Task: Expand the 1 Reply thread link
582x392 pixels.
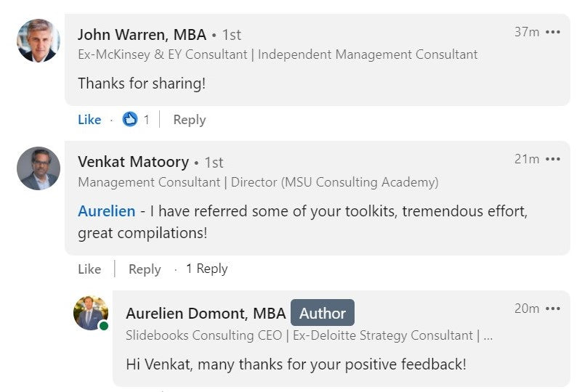Action: (206, 269)
